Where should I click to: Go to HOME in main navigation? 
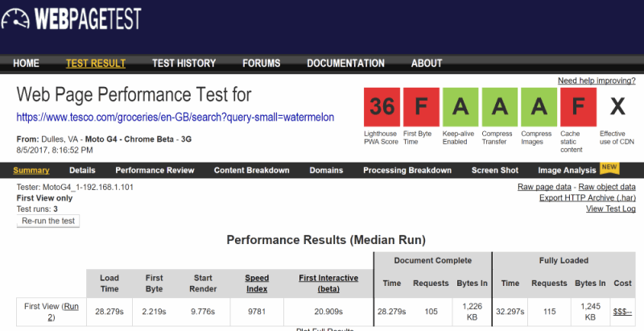tap(27, 64)
